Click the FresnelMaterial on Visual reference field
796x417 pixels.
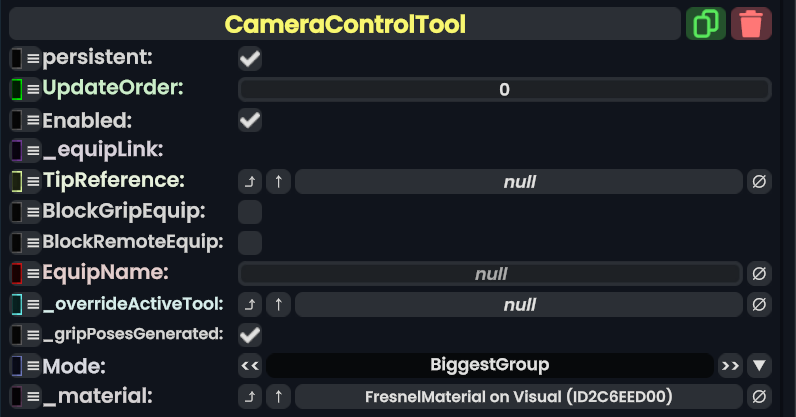(519, 396)
